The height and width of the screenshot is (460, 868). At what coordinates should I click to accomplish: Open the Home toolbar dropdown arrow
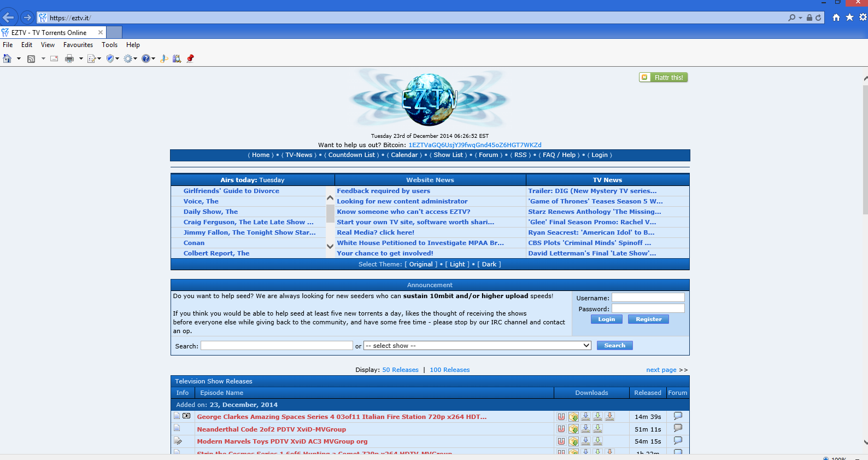pos(19,59)
